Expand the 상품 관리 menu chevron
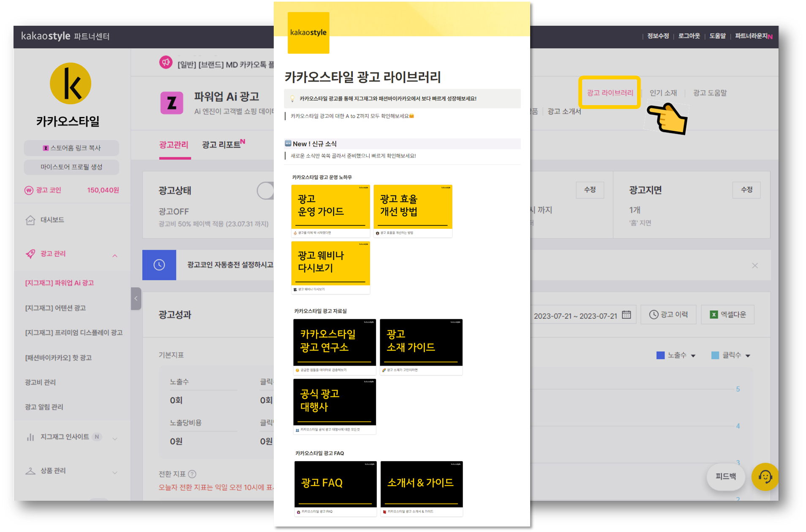806x532 pixels. click(115, 472)
